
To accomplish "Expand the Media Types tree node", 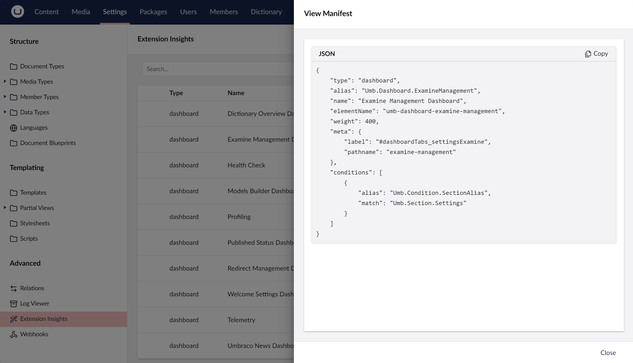I will [x=5, y=82].
